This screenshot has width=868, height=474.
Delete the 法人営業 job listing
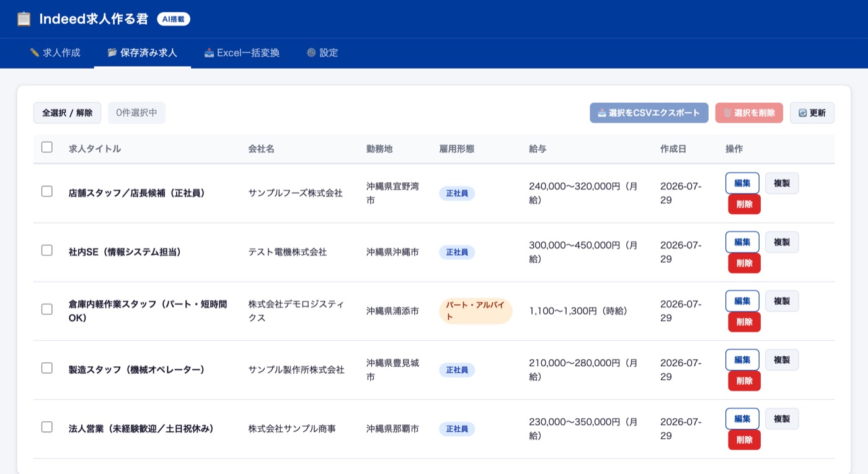pyautogui.click(x=744, y=440)
